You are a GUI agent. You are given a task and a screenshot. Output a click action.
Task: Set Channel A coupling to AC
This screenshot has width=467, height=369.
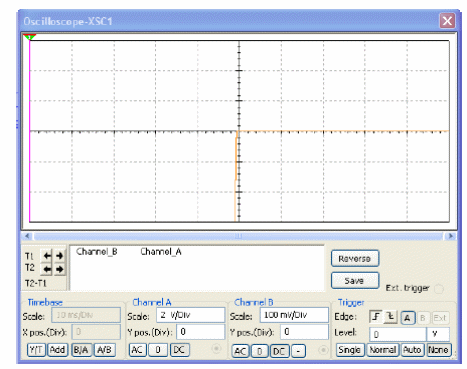137,350
